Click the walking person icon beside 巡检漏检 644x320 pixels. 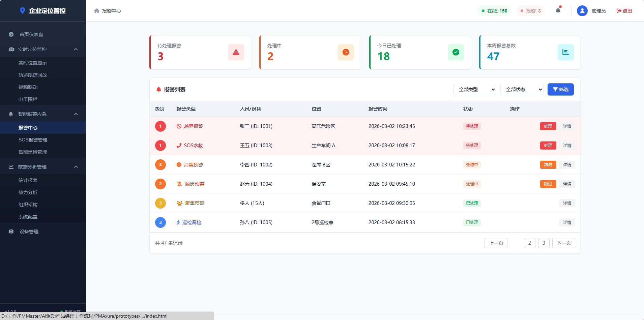pyautogui.click(x=178, y=222)
